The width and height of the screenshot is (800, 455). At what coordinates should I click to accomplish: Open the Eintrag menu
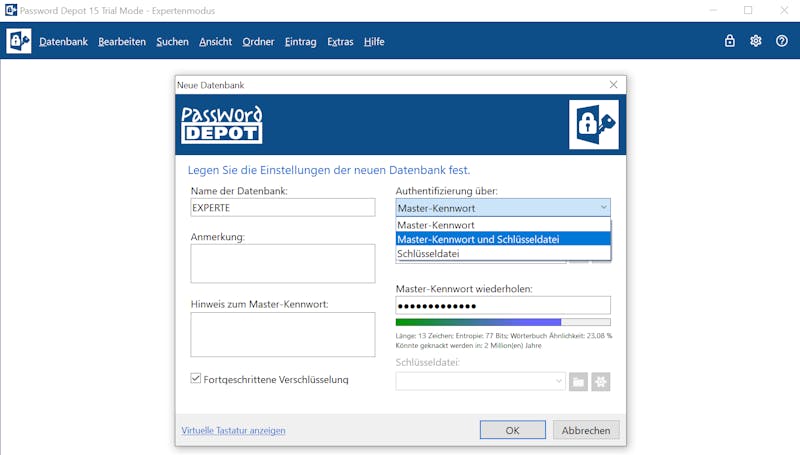click(301, 42)
